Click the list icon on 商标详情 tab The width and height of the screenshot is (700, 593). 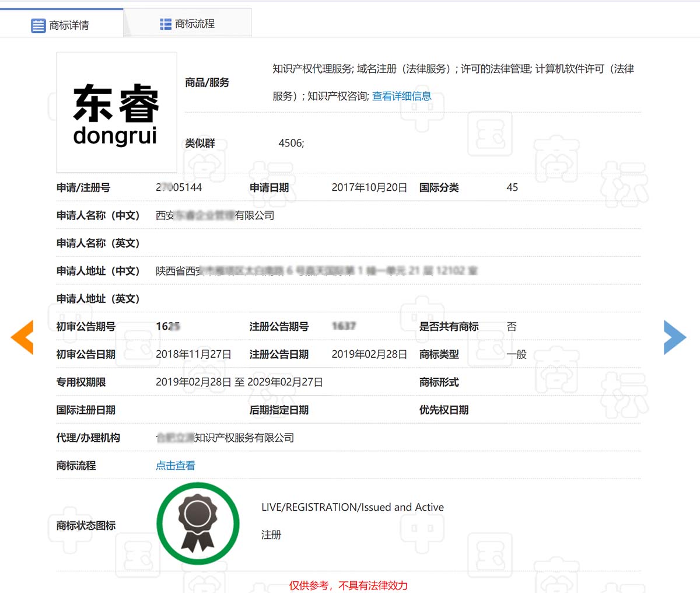(x=38, y=26)
